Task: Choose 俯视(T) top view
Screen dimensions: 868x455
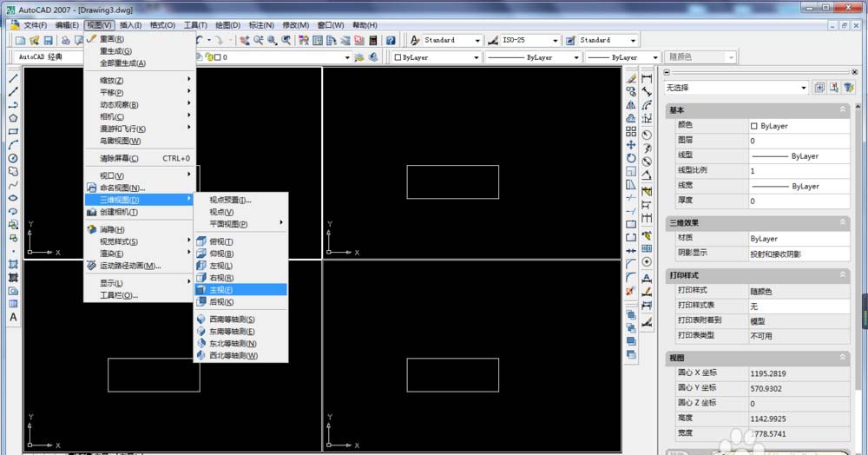Action: pyautogui.click(x=240, y=241)
